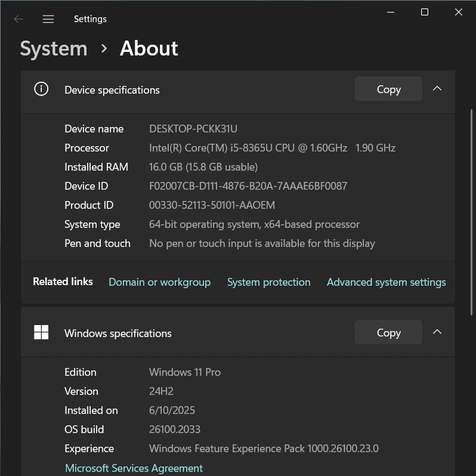Open Advanced system settings
The width and height of the screenshot is (476, 476).
point(386,282)
